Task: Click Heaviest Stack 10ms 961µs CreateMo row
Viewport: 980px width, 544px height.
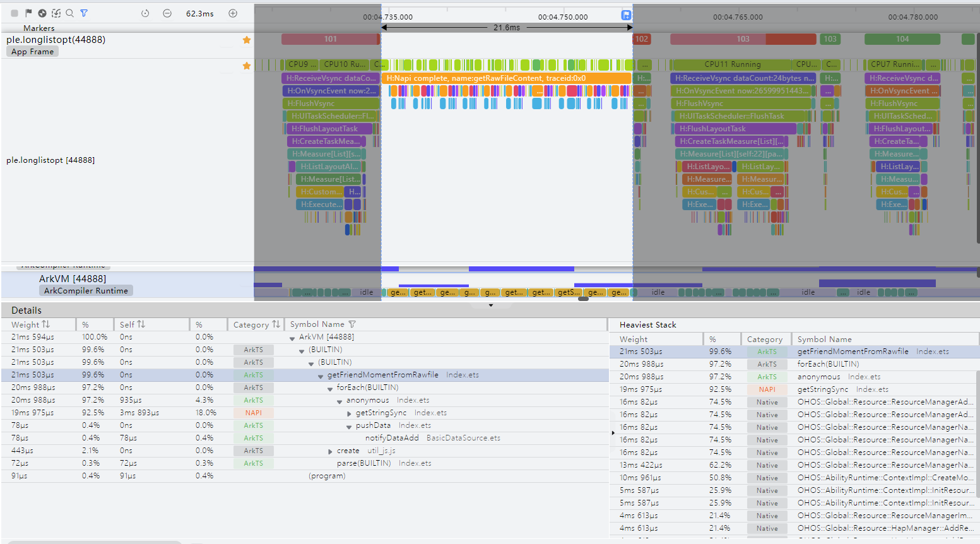Action: [794, 478]
